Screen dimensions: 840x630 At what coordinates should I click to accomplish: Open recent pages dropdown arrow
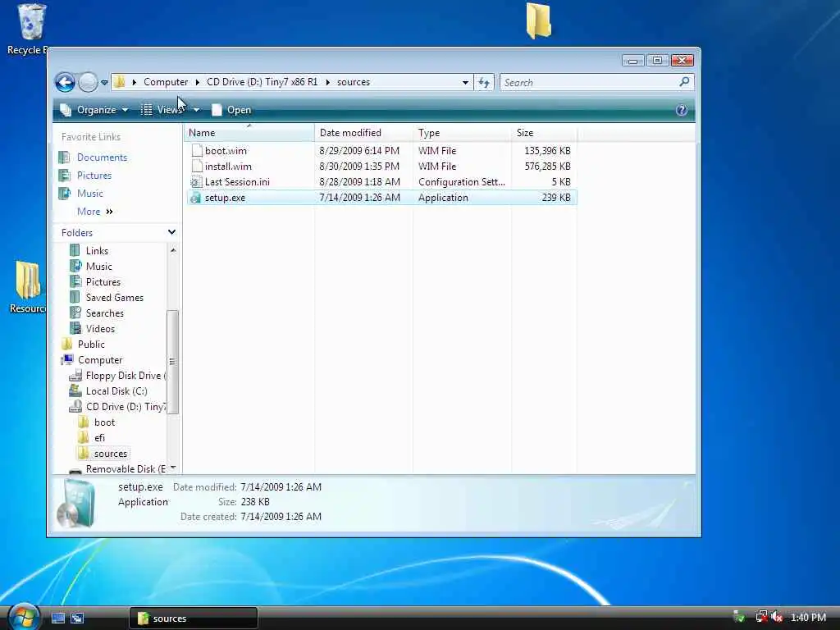pyautogui.click(x=104, y=83)
